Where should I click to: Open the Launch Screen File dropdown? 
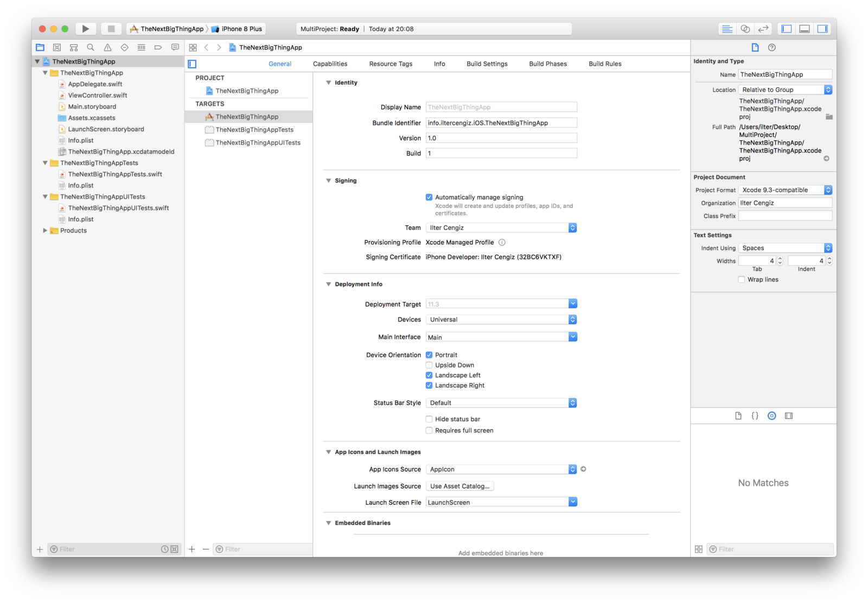click(x=573, y=502)
